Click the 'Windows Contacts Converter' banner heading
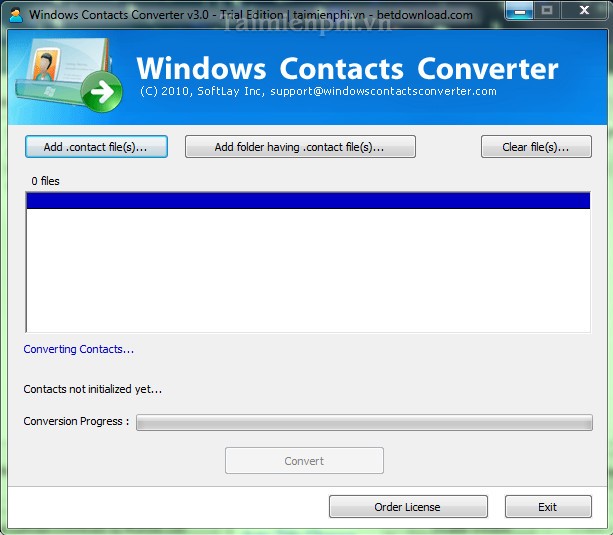The width and height of the screenshot is (613, 535). point(347,68)
